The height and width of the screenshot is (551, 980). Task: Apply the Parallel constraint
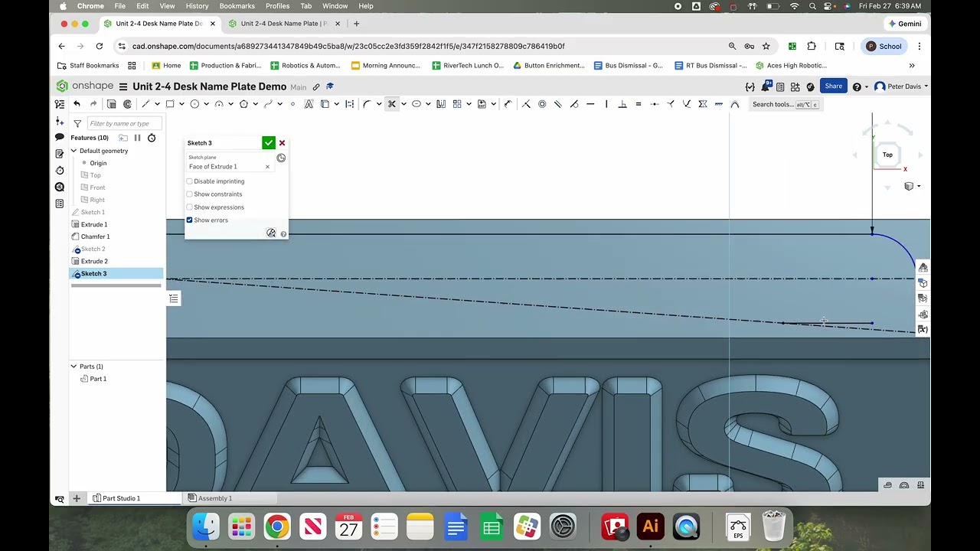point(558,104)
